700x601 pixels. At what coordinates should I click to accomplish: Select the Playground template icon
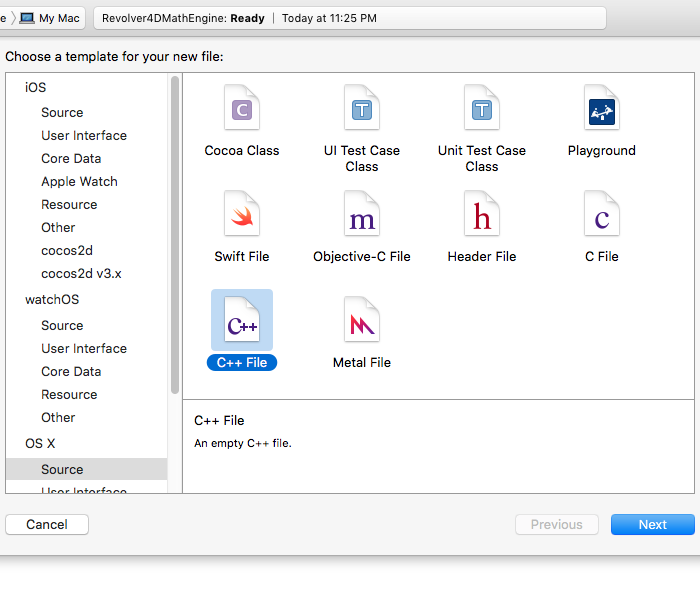601,108
